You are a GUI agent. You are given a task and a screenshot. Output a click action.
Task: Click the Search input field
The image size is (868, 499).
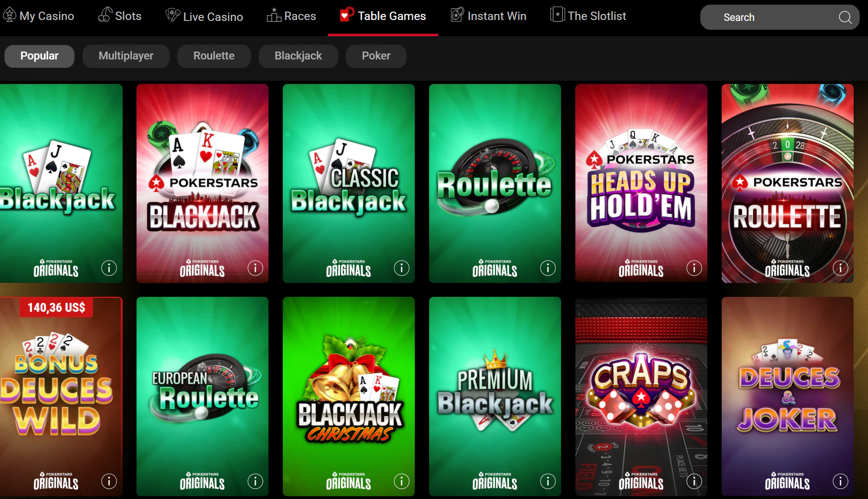click(x=779, y=17)
